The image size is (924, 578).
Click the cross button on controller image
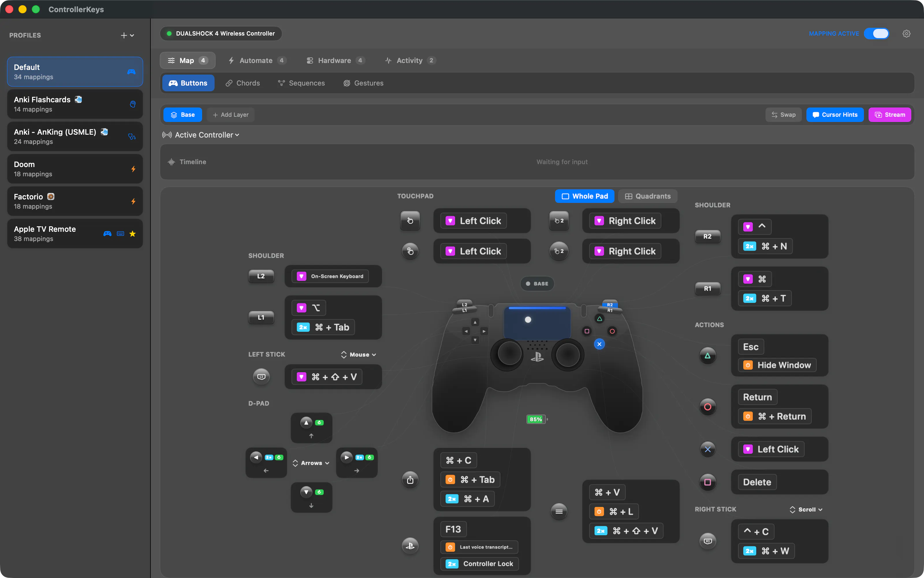[x=599, y=344]
